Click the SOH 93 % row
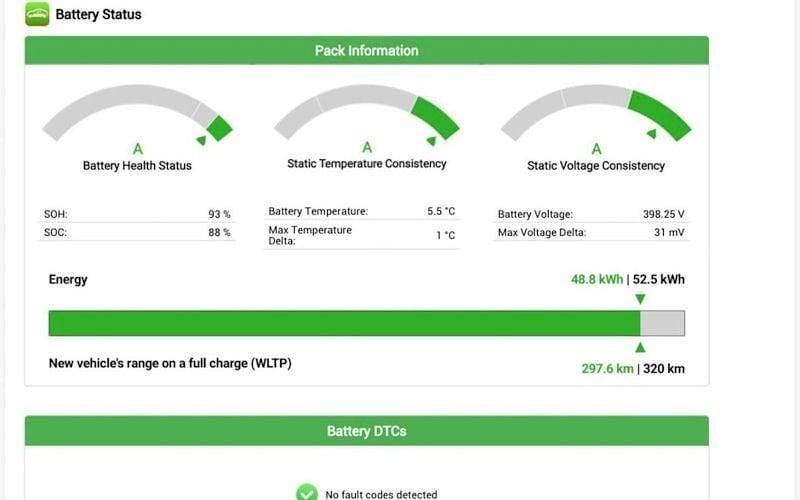800x500 pixels. point(137,214)
